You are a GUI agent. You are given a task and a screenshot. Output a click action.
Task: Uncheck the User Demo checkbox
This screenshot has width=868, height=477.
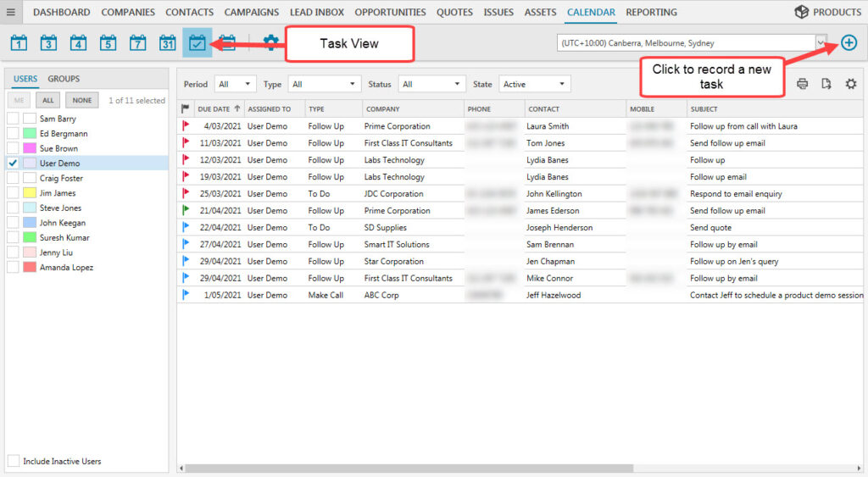click(x=13, y=164)
